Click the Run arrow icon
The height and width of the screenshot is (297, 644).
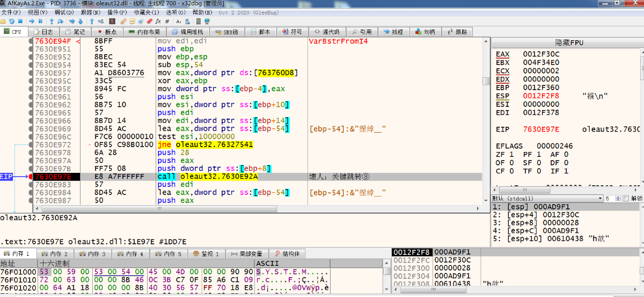(x=32, y=21)
